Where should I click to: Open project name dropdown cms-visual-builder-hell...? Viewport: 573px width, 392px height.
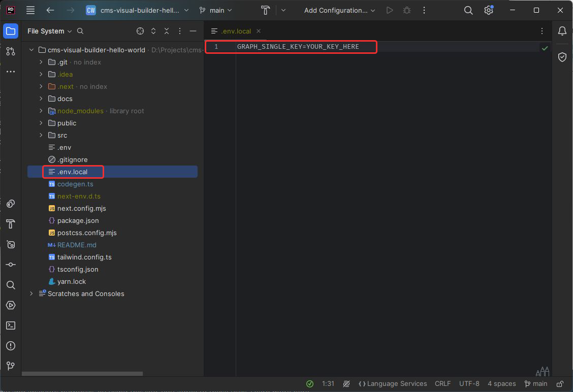tap(137, 10)
